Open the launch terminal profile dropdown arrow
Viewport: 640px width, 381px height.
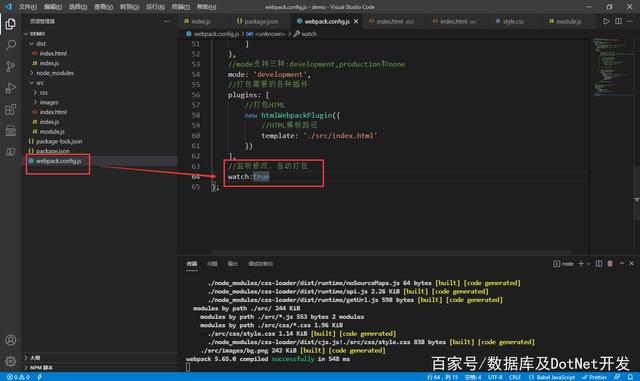click(588, 264)
